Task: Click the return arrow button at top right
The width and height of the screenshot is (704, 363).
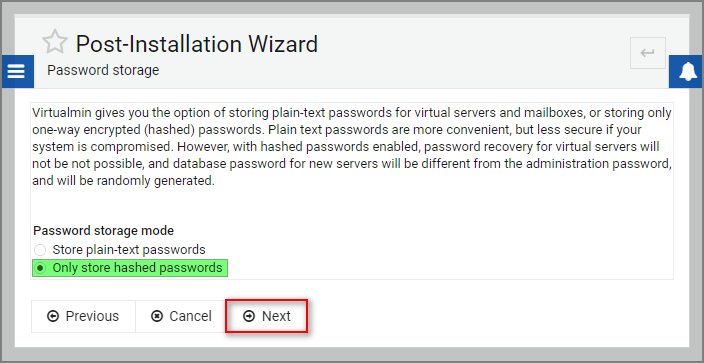Action: pos(647,53)
